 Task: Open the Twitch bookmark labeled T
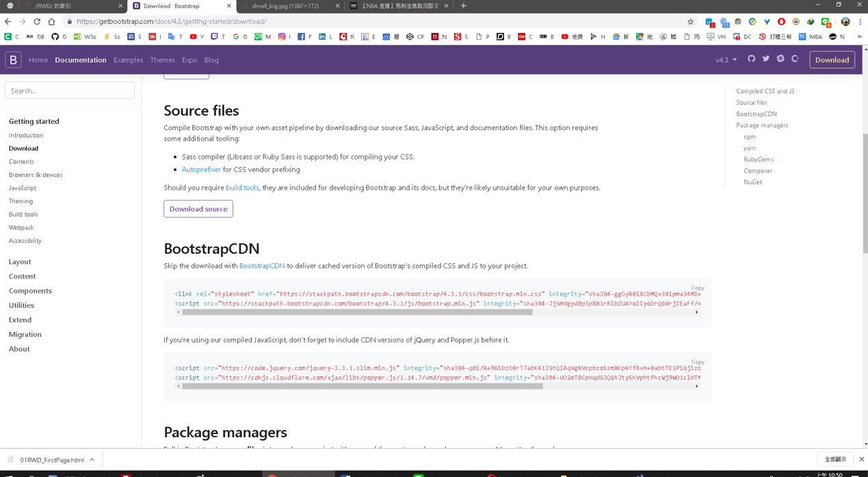pyautogui.click(x=218, y=37)
